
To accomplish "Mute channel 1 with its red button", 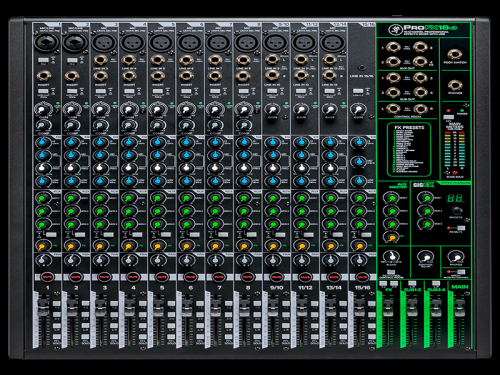I will [47, 277].
